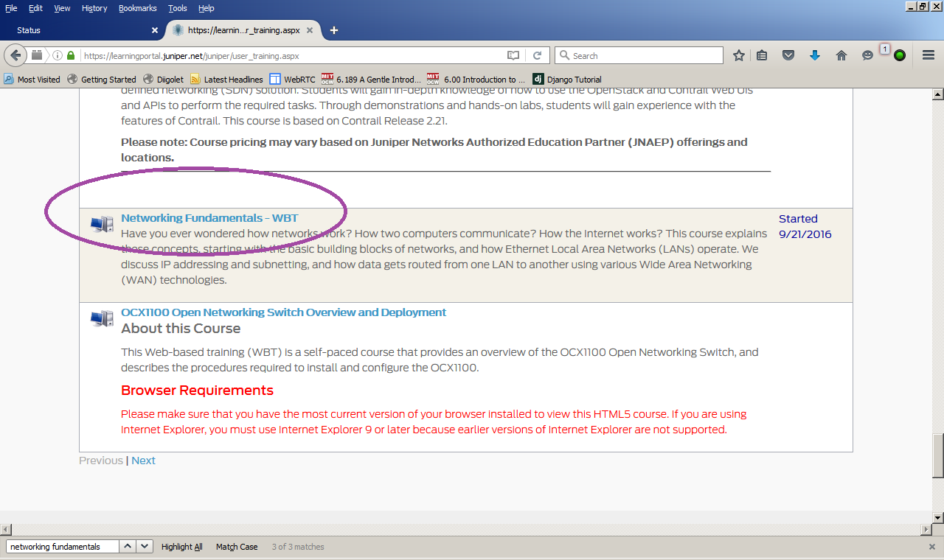Open the Pocket icon in toolbar
The width and height of the screenshot is (944, 560).
(788, 55)
